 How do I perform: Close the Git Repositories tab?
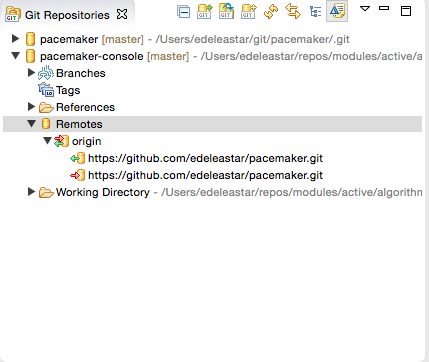point(122,14)
